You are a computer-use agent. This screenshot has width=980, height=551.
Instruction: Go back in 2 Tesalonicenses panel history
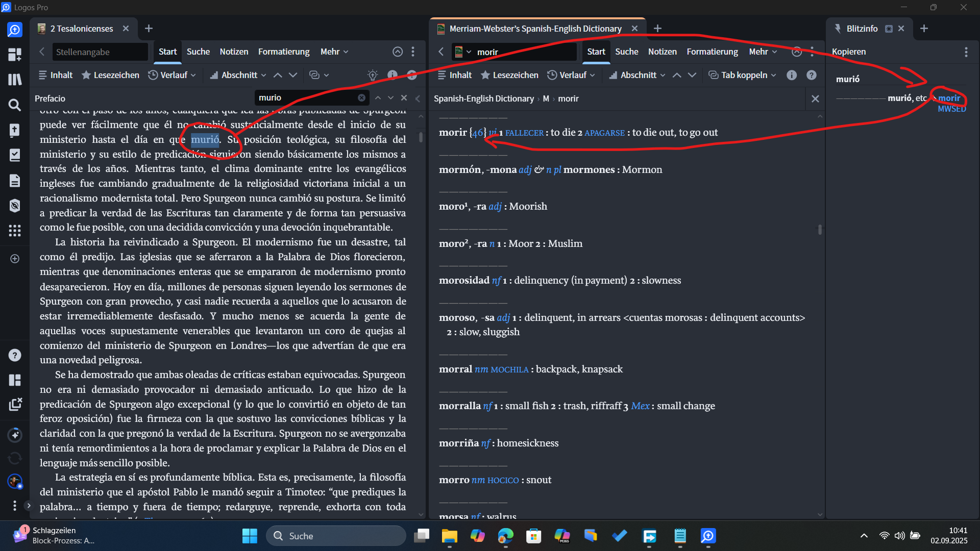[x=42, y=52]
